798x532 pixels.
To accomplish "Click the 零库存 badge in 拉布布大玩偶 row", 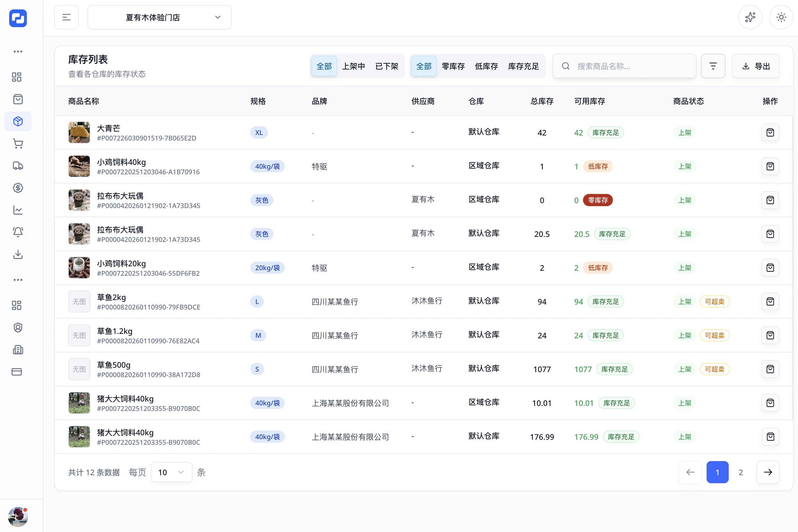I will point(597,200).
